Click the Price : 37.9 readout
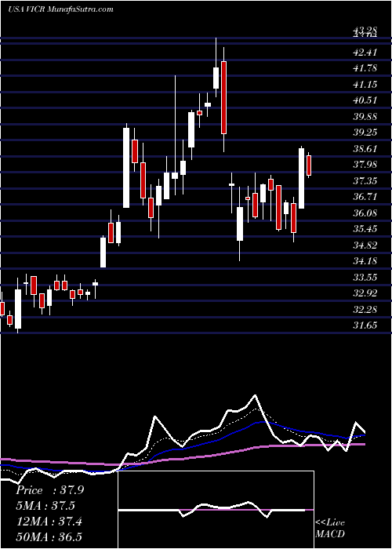This screenshot has height=549, width=392. [x=49, y=490]
